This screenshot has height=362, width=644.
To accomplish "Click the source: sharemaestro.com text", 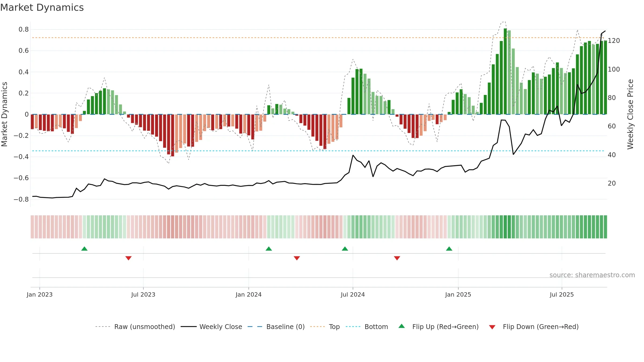I will click(x=592, y=275).
